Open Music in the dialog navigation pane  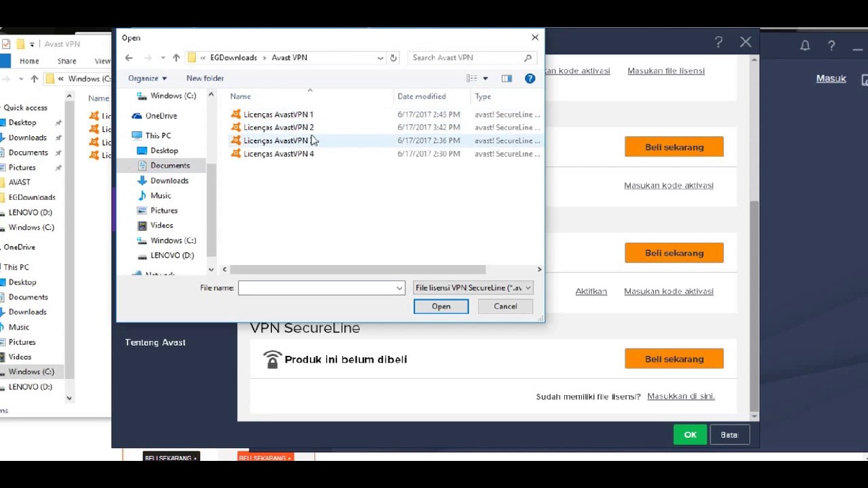pyautogui.click(x=161, y=195)
